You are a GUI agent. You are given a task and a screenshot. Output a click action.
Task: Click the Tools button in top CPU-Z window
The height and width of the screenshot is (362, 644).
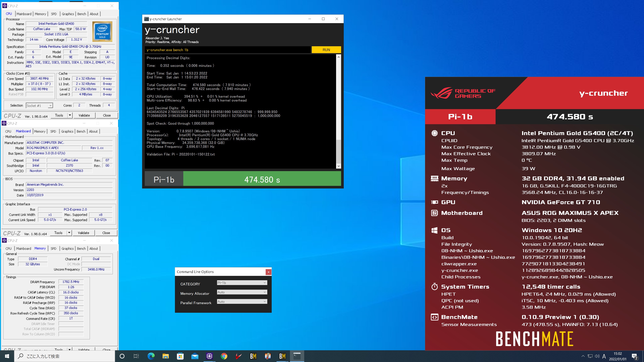pyautogui.click(x=59, y=115)
